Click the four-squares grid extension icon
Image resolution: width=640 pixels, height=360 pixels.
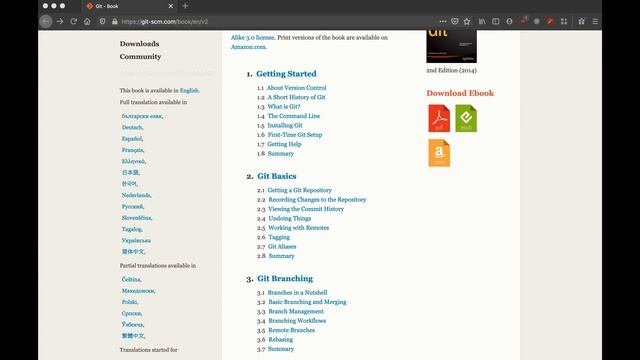(x=564, y=22)
